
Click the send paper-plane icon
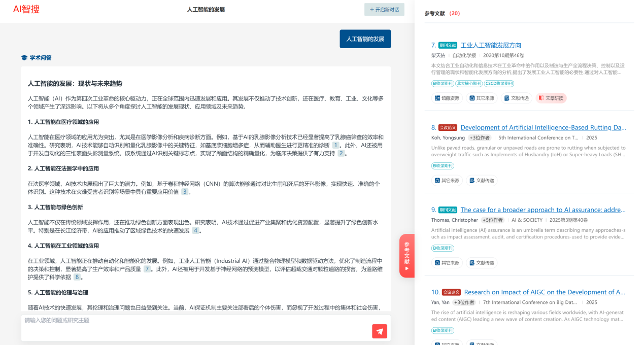(379, 331)
